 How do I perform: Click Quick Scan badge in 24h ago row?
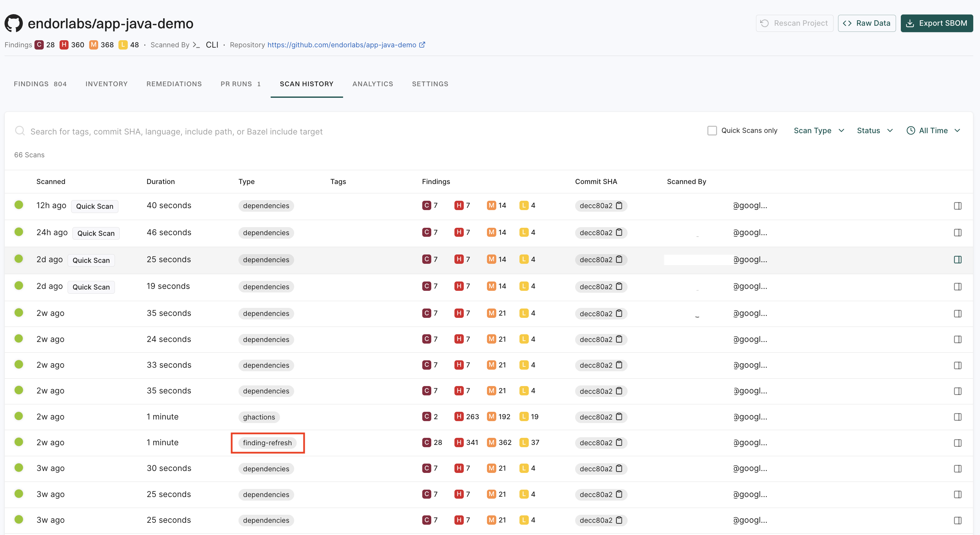pos(96,233)
